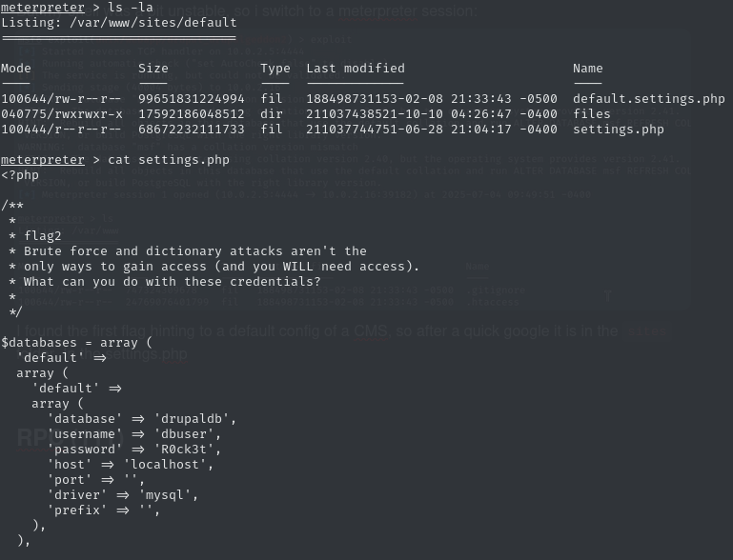Image resolution: width=733 pixels, height=560 pixels.
Task: Select the 'R0ck3t' password value
Action: click(188, 450)
